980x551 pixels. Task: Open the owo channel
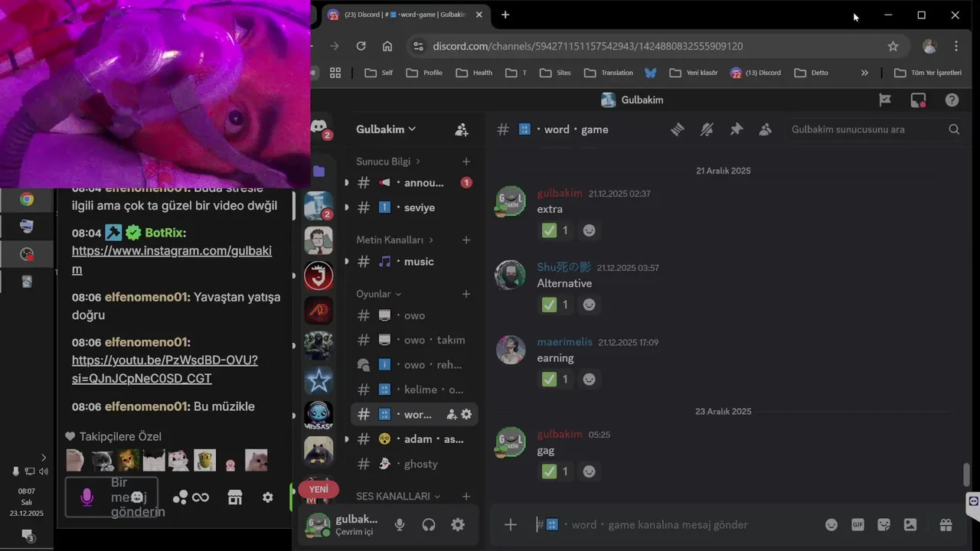point(414,315)
